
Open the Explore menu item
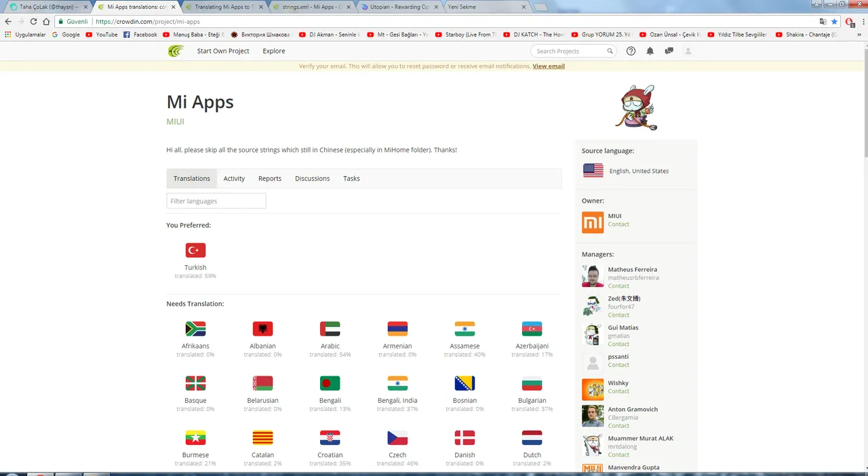tap(274, 51)
